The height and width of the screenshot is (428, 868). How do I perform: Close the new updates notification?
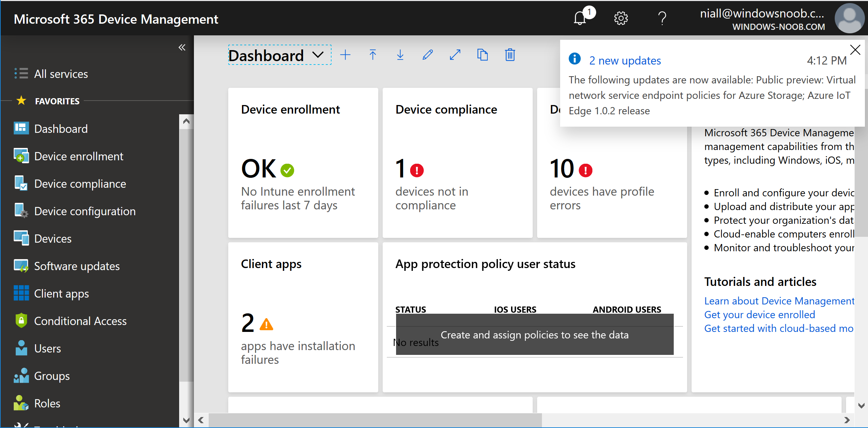pyautogui.click(x=855, y=50)
